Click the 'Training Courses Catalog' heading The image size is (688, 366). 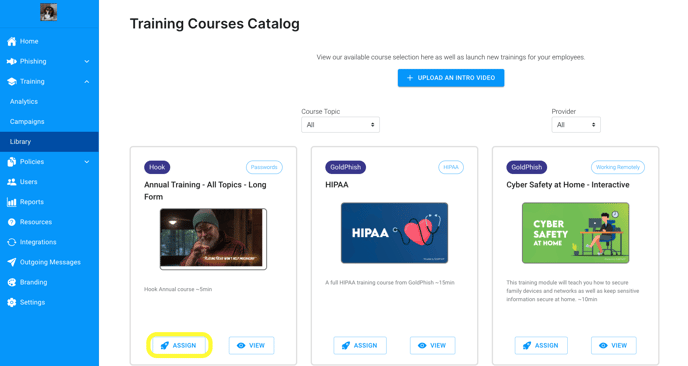(x=215, y=24)
